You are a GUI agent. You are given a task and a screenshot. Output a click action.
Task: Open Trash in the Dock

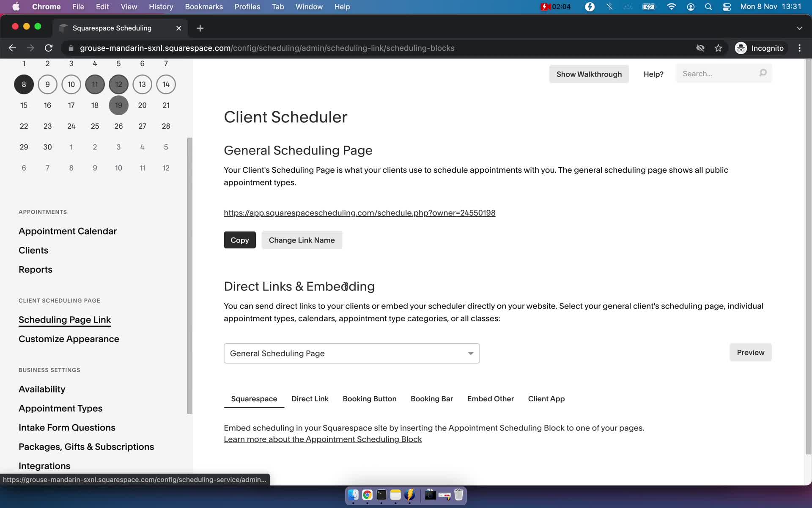coord(458,495)
